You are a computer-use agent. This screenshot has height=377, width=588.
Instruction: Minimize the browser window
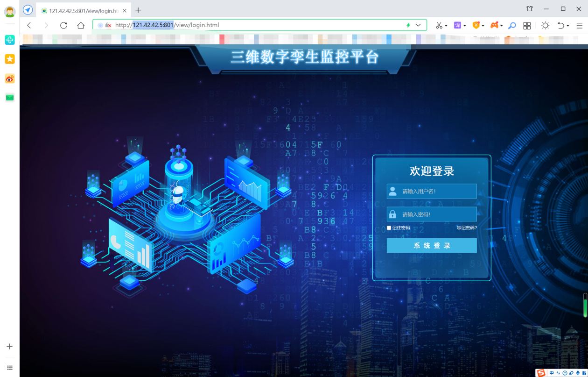click(546, 9)
